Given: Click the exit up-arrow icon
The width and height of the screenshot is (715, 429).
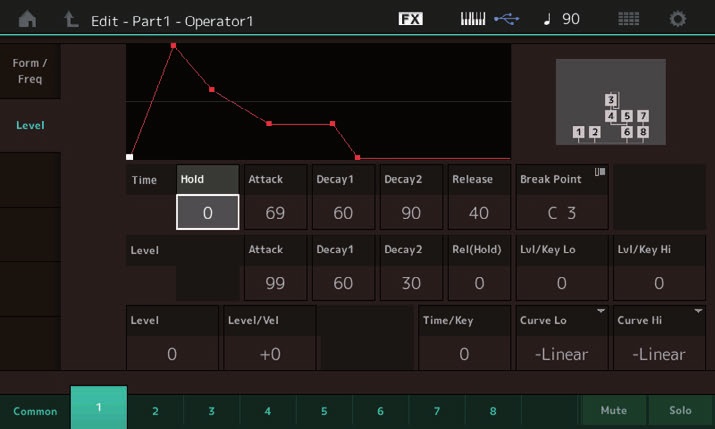Looking at the screenshot, I should pos(71,19).
